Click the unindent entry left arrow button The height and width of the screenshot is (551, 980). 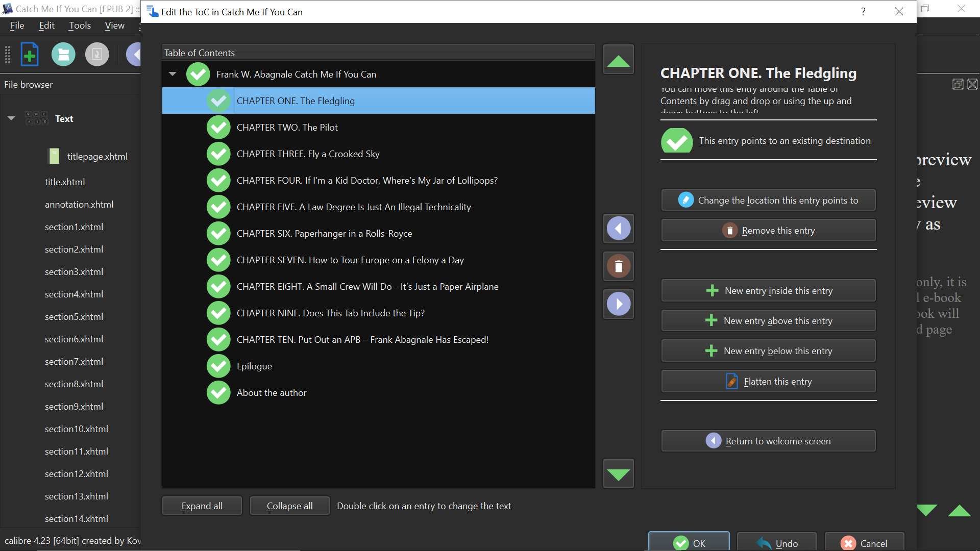[x=618, y=229]
